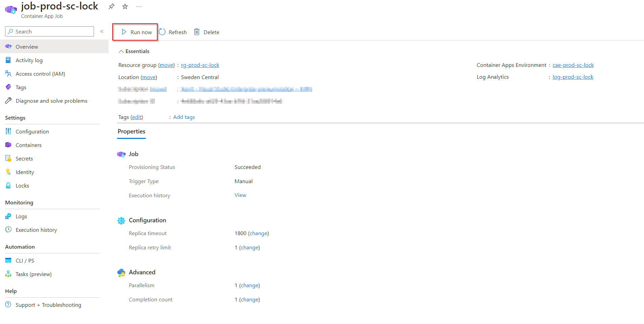644x324 pixels.
Task: Click the Job section icon
Action: (x=121, y=154)
